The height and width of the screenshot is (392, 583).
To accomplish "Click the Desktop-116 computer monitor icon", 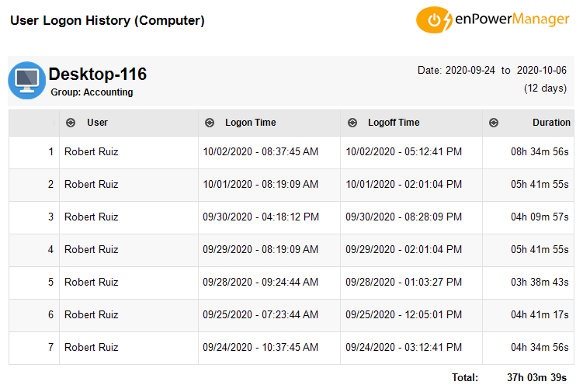I will click(27, 80).
